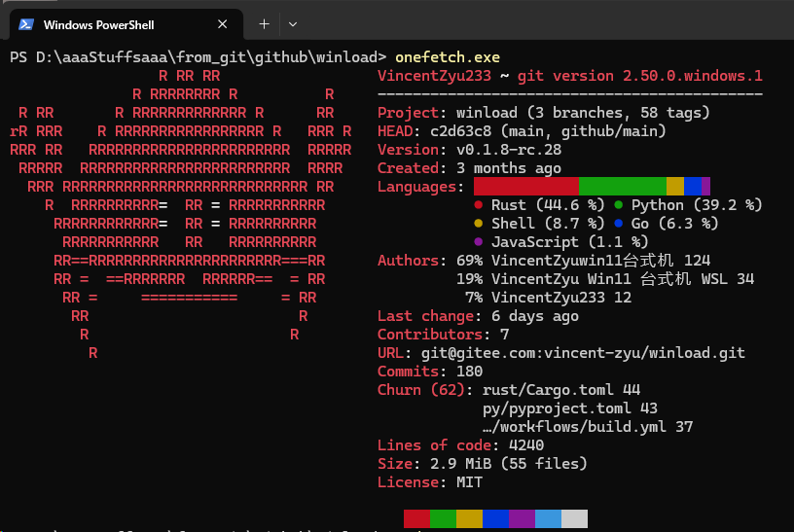Click the purple dot next to JavaScript

[478, 242]
